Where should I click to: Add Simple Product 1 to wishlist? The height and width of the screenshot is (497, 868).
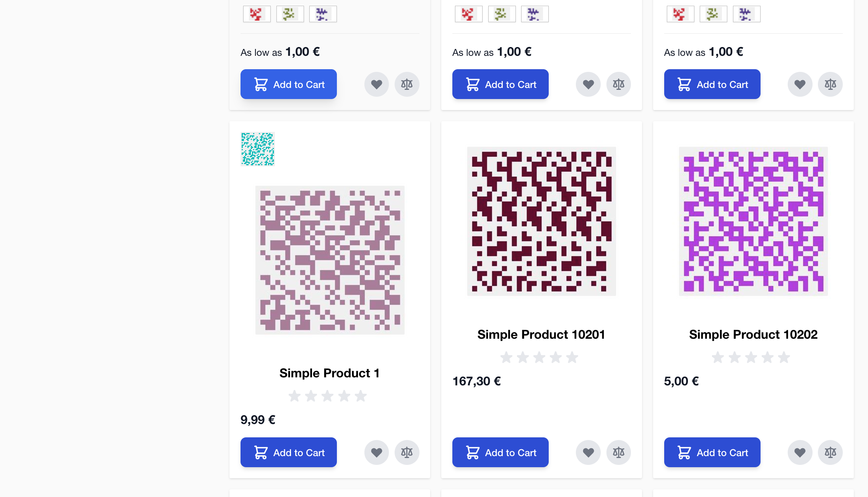point(376,453)
